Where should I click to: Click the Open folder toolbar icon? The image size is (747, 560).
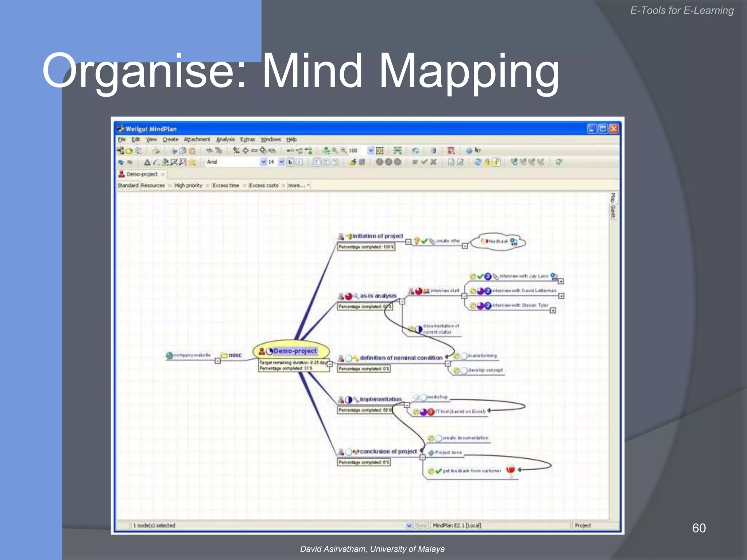(x=129, y=151)
